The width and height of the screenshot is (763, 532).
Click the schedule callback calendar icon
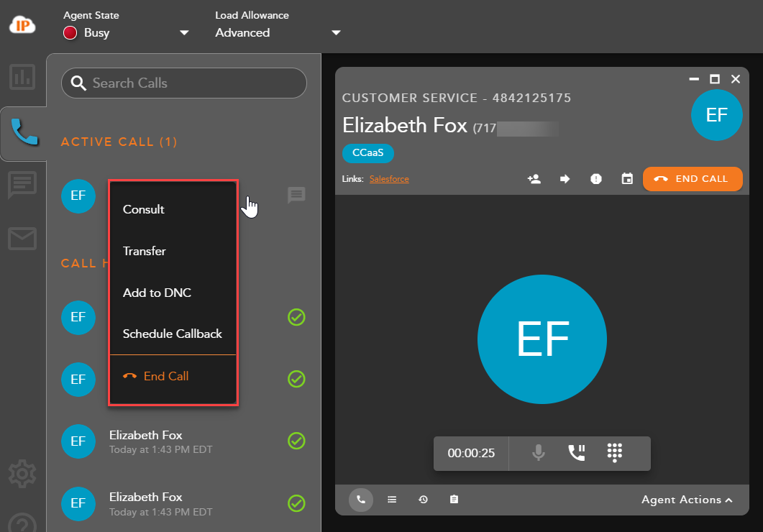point(627,179)
